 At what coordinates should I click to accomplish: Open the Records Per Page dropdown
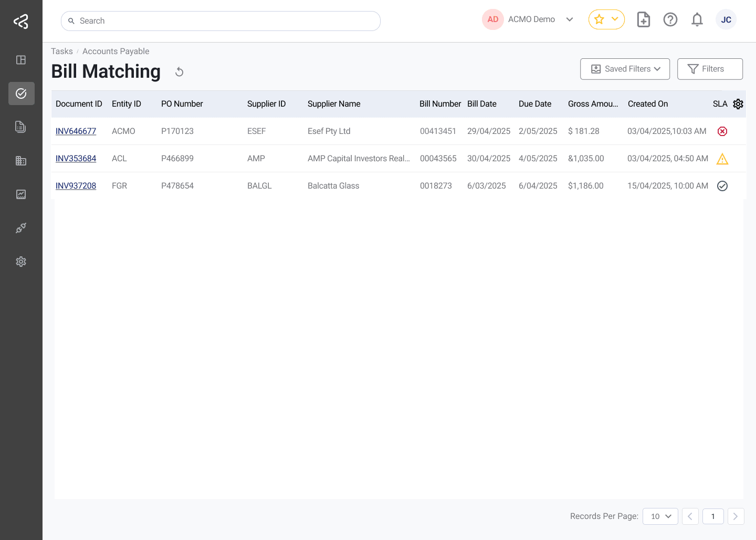[x=660, y=516]
